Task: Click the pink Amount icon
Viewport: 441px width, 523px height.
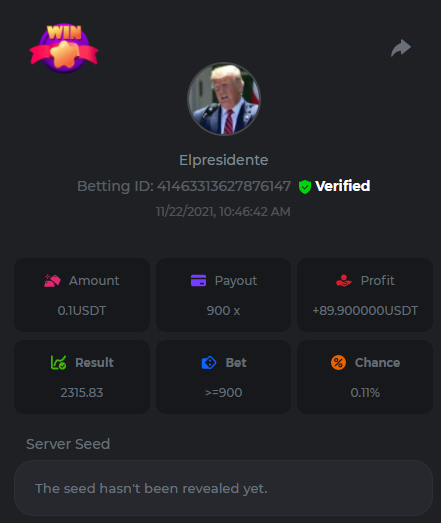Action: 52,281
